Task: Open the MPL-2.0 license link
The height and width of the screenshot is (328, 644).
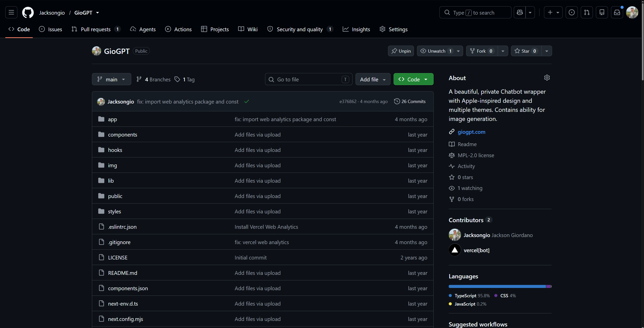Action: 476,155
